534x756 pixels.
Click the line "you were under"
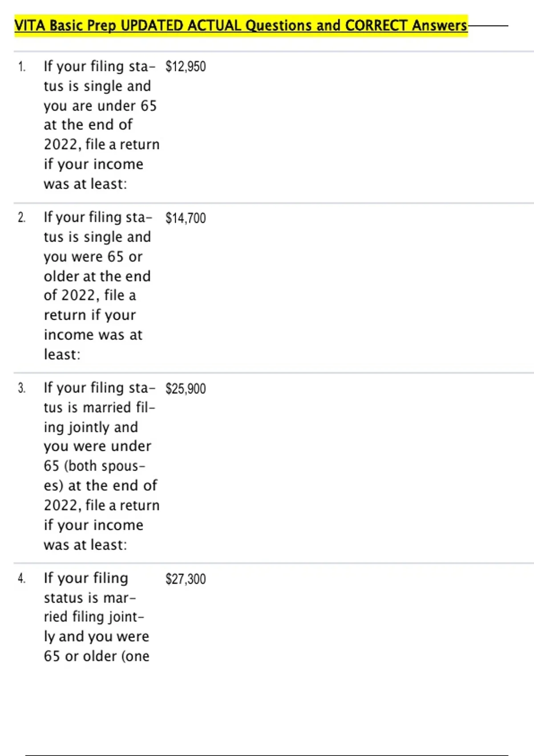pyautogui.click(x=97, y=446)
